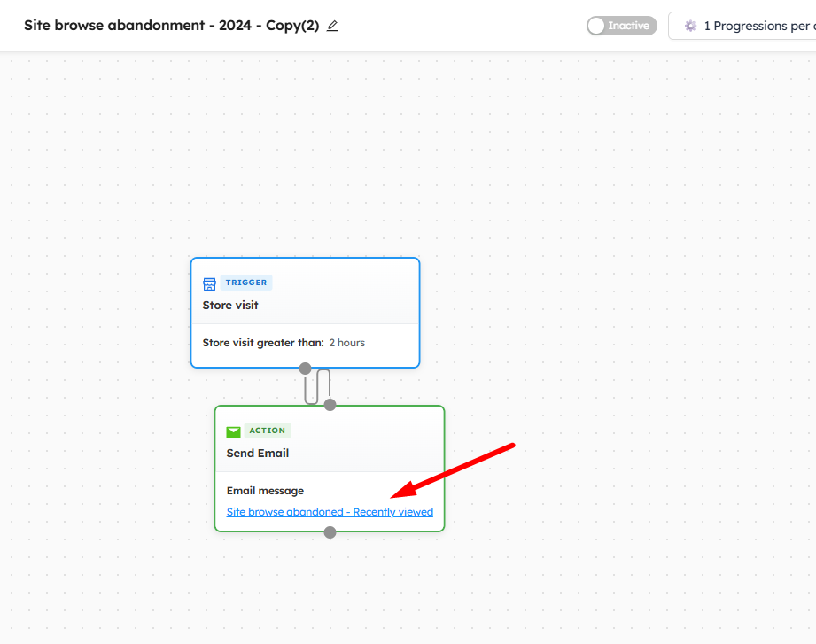
Task: Click the '2 hours' condition value
Action: (346, 343)
